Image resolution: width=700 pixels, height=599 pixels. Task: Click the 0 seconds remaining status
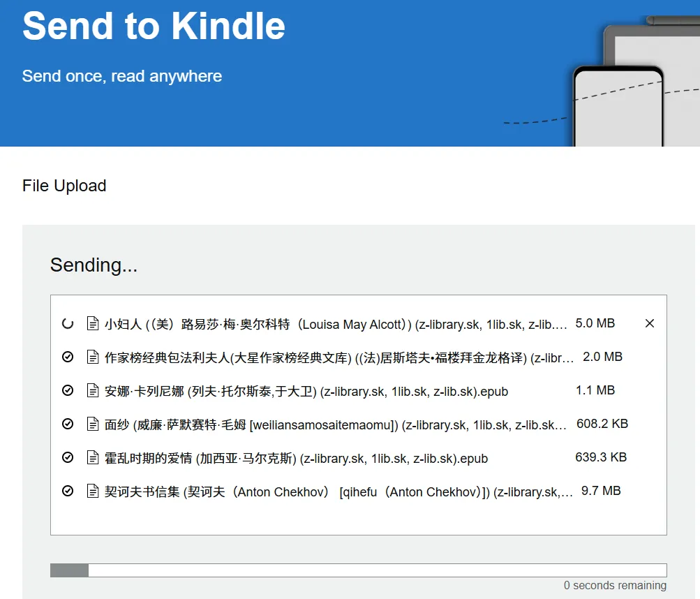coord(615,585)
